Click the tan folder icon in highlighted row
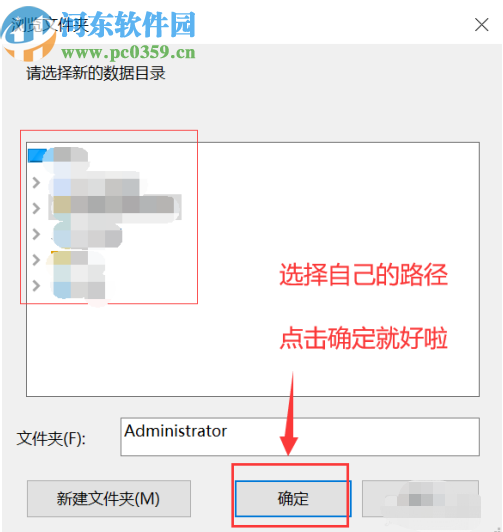Viewport: 503px width, 532px height. coord(62,205)
